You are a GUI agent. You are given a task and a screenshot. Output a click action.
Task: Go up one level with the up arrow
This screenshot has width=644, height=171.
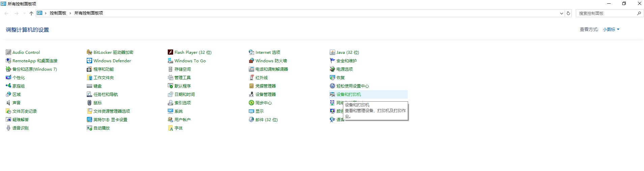31,13
